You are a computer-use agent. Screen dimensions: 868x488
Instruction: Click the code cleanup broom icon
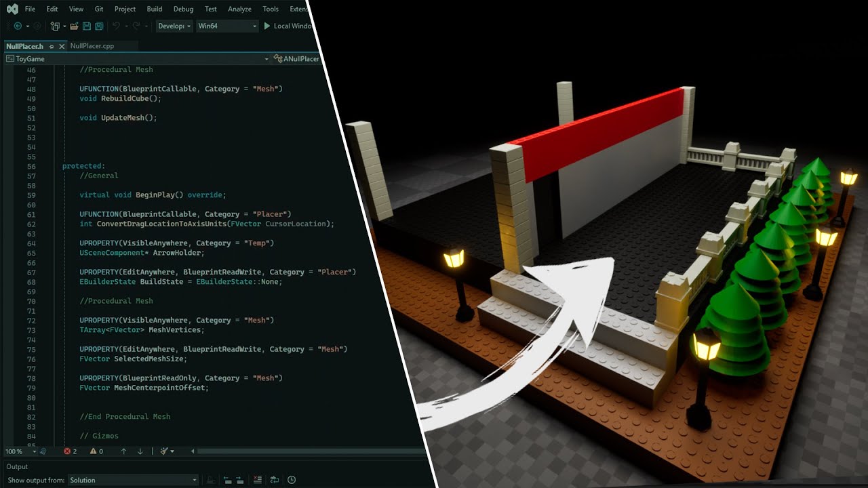[x=163, y=451]
